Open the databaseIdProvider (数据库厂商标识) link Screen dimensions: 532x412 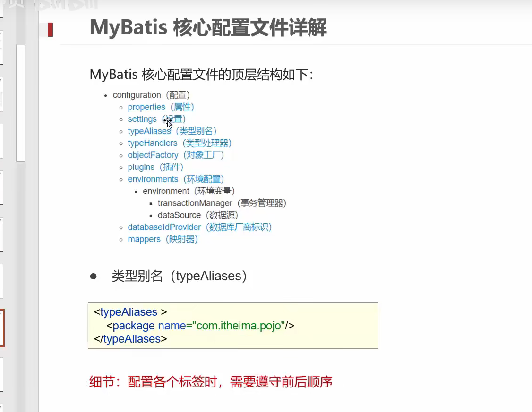[199, 227]
